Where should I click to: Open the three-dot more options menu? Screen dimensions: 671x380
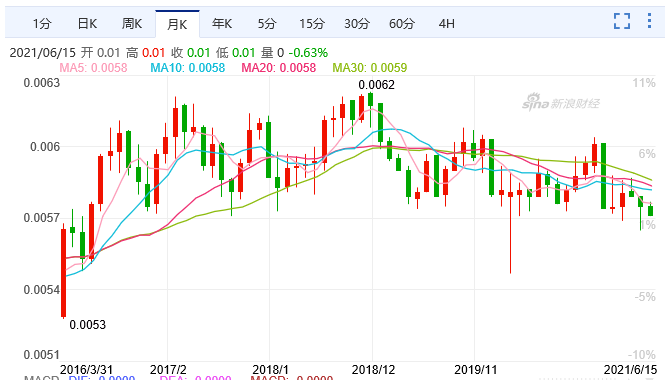tap(649, 21)
